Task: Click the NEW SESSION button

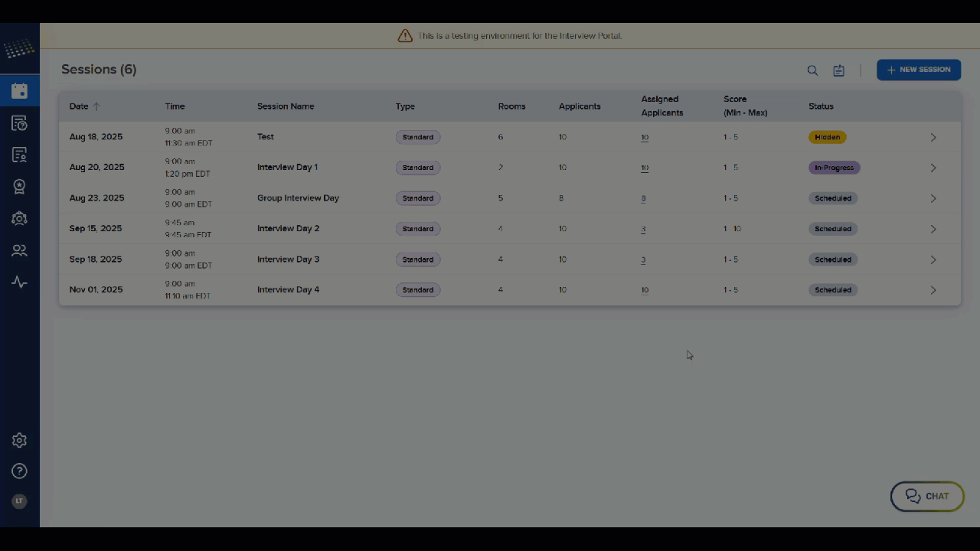Action: tap(919, 70)
